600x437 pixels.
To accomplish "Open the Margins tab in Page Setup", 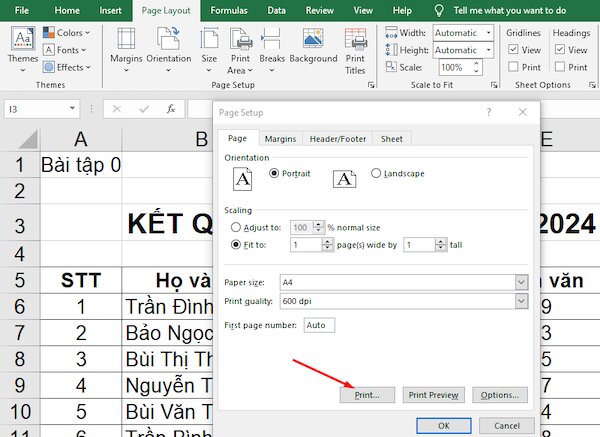I will [x=280, y=139].
